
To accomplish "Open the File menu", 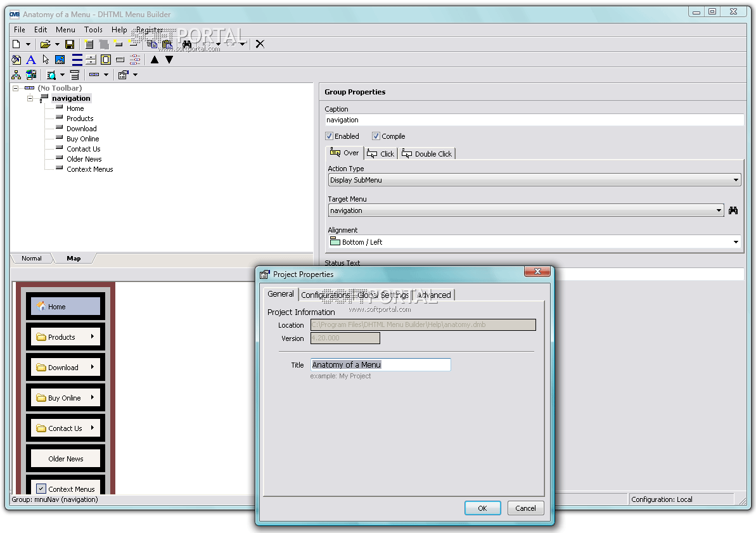I will click(x=19, y=30).
